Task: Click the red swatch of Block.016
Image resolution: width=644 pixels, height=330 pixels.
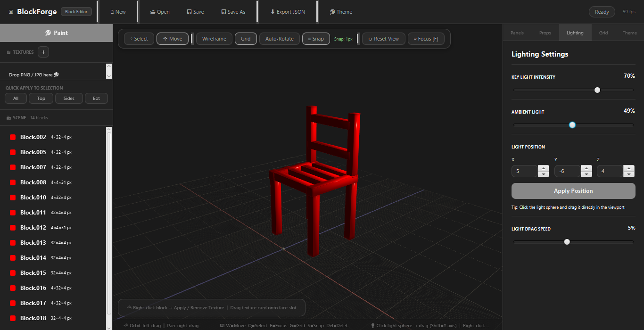Action: point(13,288)
